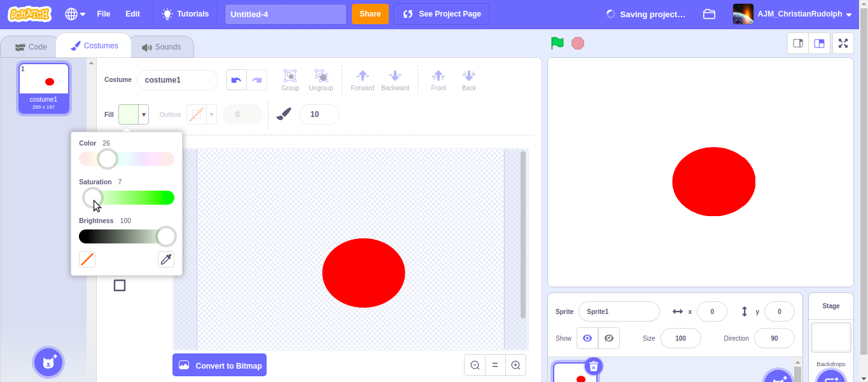Open the Outline color dropdown
Image resolution: width=868 pixels, height=382 pixels.
(211, 114)
